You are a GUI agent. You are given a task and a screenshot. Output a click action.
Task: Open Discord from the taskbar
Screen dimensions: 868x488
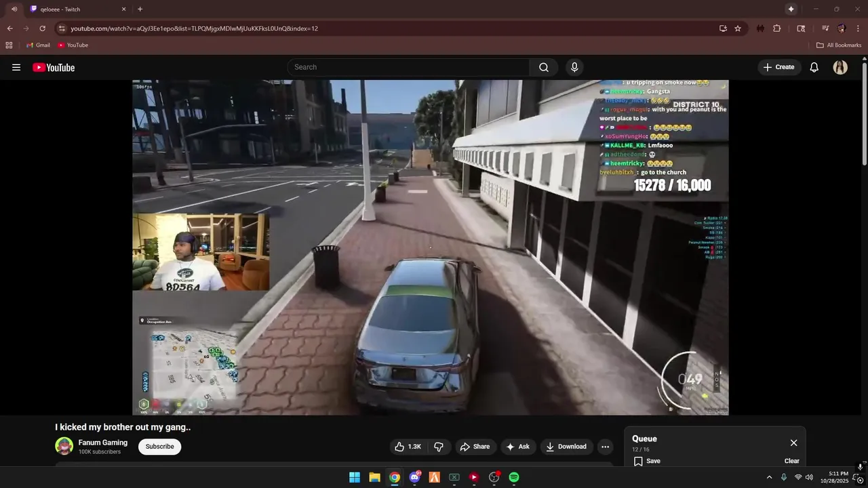coord(414,477)
